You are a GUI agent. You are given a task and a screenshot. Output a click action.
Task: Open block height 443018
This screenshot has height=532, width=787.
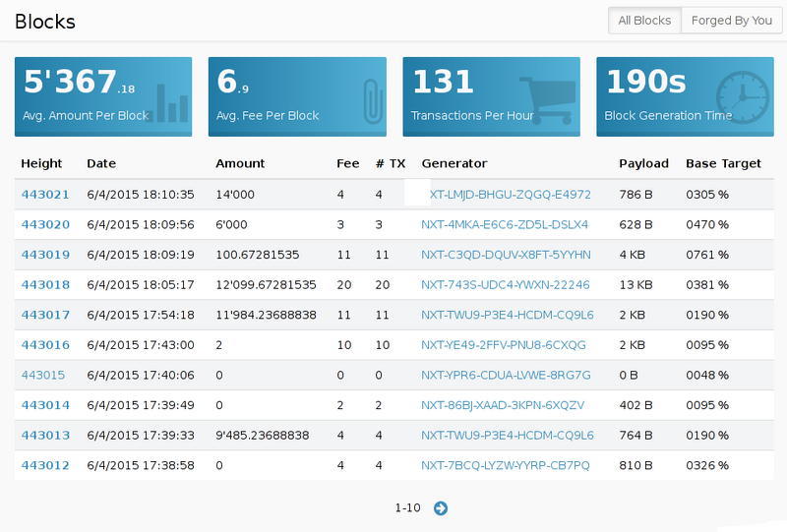(x=45, y=285)
